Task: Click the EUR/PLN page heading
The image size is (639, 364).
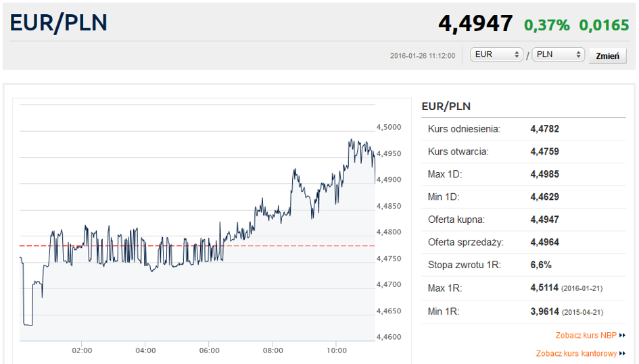Action: pyautogui.click(x=58, y=23)
